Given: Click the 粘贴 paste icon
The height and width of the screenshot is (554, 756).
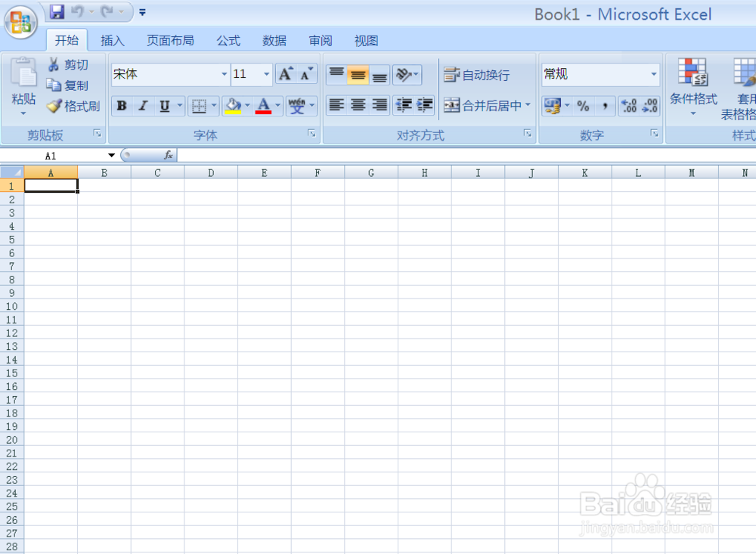Looking at the screenshot, I should coord(23,73).
